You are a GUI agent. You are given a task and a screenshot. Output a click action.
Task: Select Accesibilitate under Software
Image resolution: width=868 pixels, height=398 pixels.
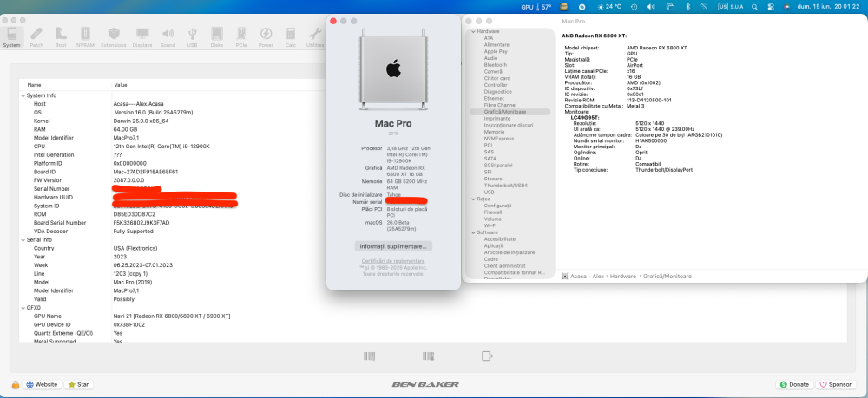[x=499, y=238]
